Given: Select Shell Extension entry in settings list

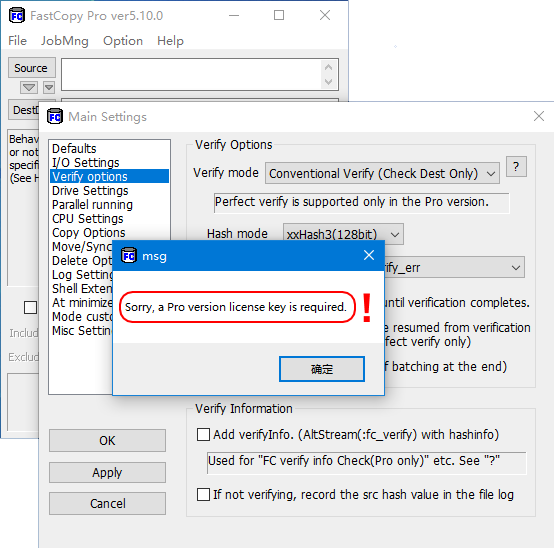Looking at the screenshot, I should click(81, 289).
